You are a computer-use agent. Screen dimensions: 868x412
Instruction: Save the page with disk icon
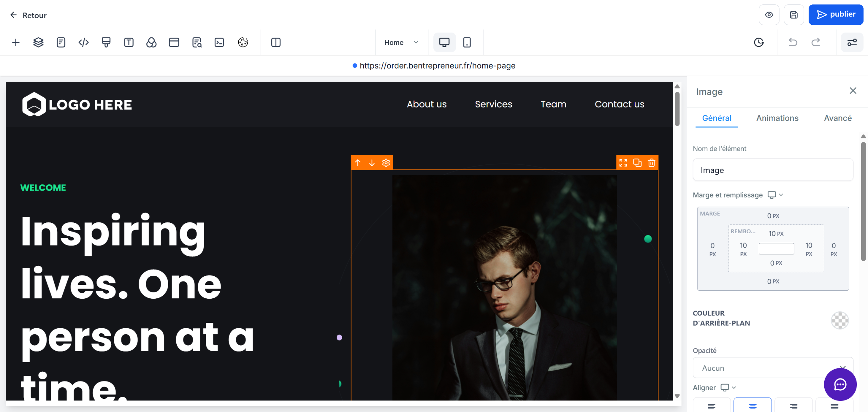tap(794, 15)
